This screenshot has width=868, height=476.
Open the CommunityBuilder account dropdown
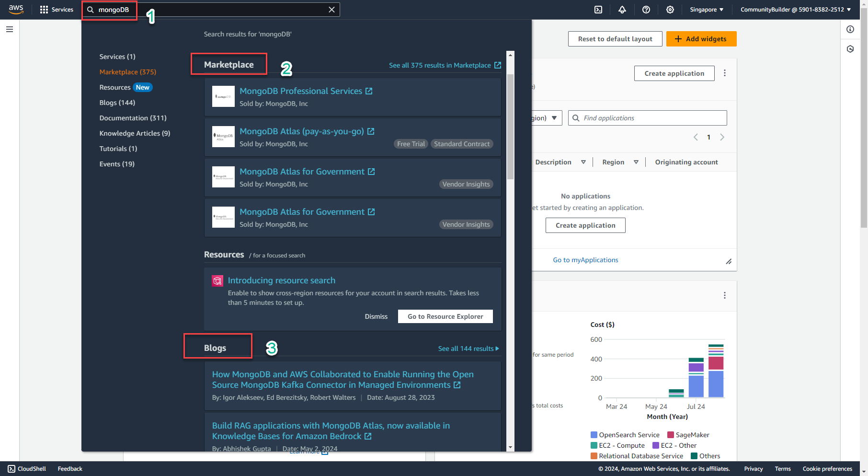pyautogui.click(x=796, y=10)
